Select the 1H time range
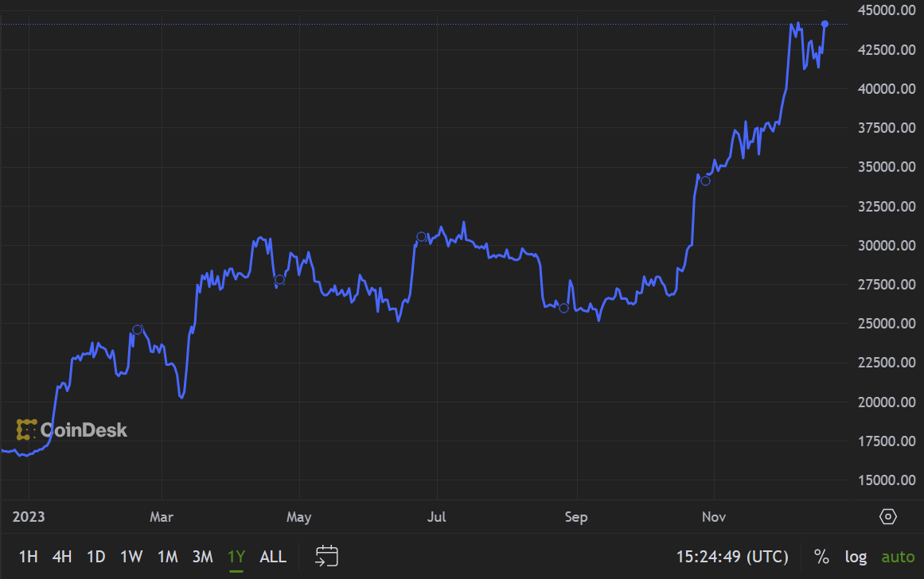Image resolution: width=924 pixels, height=579 pixels. (29, 557)
